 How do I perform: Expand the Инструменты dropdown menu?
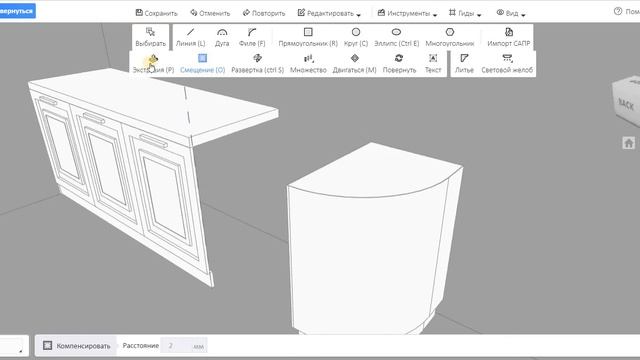pyautogui.click(x=407, y=13)
